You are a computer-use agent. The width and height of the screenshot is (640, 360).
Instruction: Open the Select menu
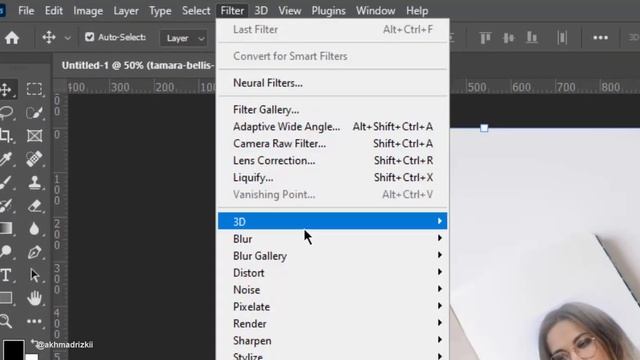coord(196,11)
